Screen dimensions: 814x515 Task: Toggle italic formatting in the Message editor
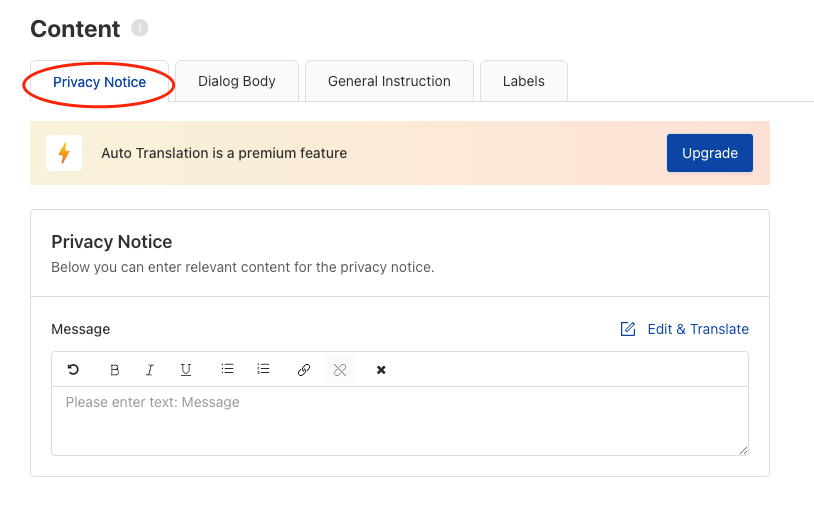tap(150, 370)
